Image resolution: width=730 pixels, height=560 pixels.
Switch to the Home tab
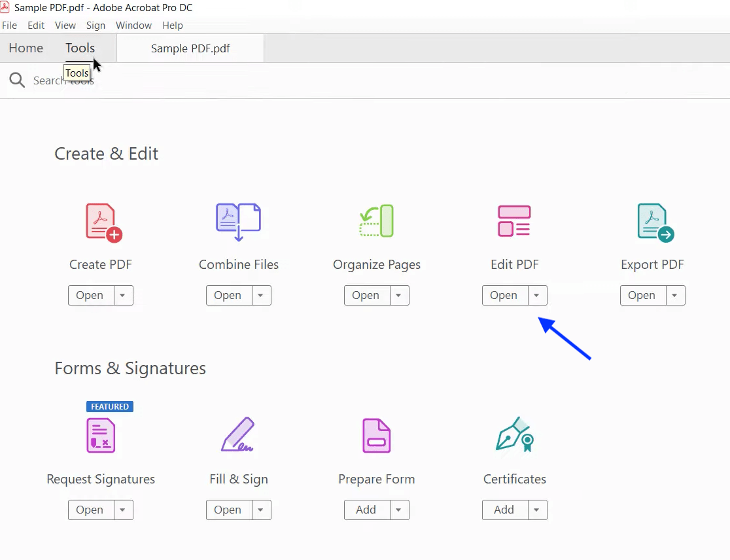pos(26,48)
